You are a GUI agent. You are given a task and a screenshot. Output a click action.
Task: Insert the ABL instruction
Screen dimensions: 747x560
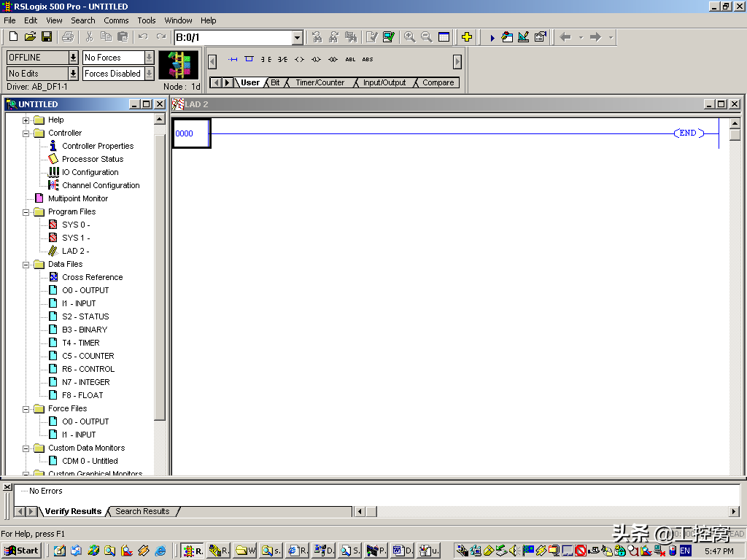(x=350, y=60)
